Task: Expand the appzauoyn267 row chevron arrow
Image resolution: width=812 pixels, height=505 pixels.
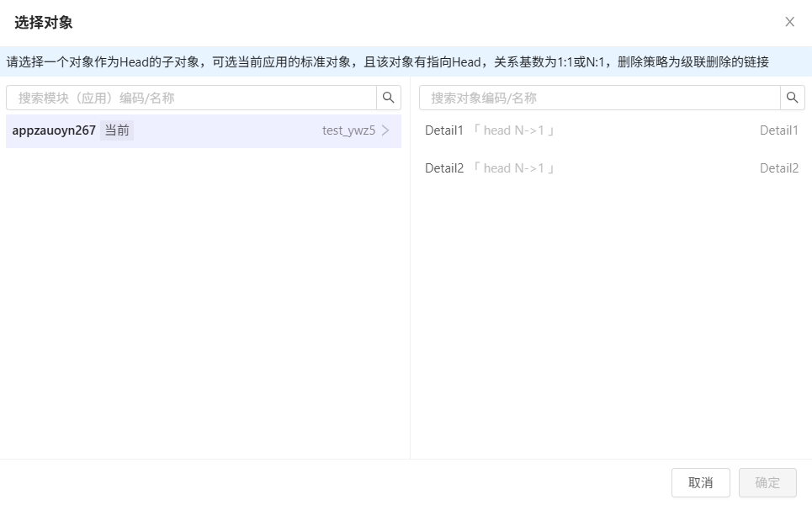Action: coord(386,130)
